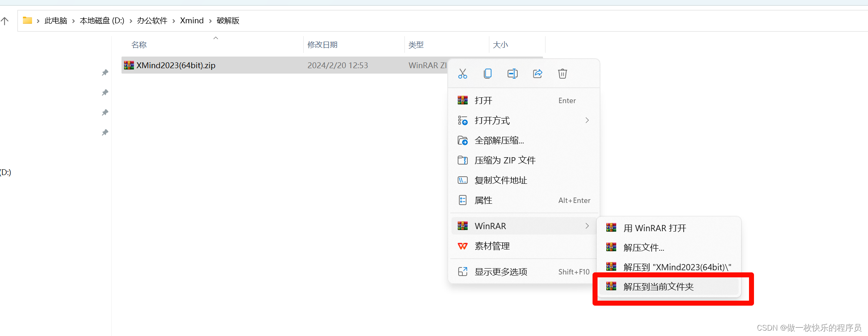Navigate to 本地磁盘 (D:) breadcrumb
868x336 pixels.
coord(102,21)
